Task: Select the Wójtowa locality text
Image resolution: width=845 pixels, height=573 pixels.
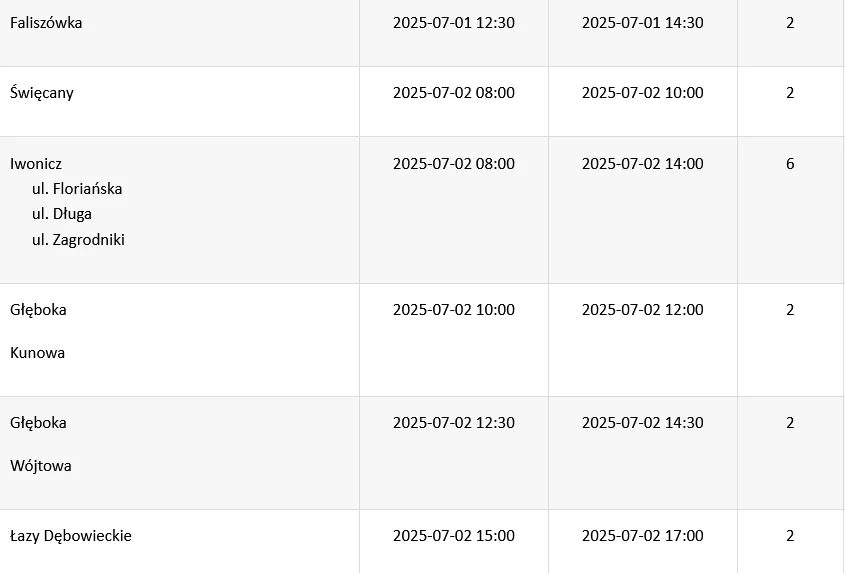Action: pyautogui.click(x=41, y=466)
